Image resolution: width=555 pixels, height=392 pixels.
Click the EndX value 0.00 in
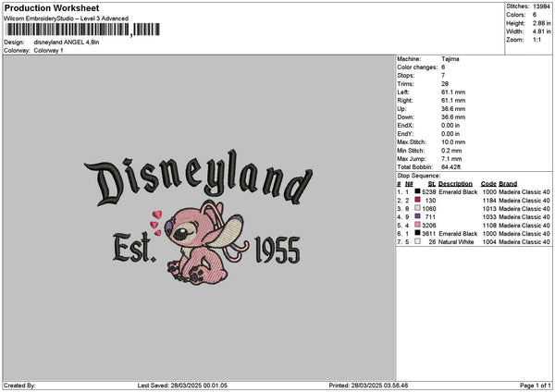pos(450,126)
